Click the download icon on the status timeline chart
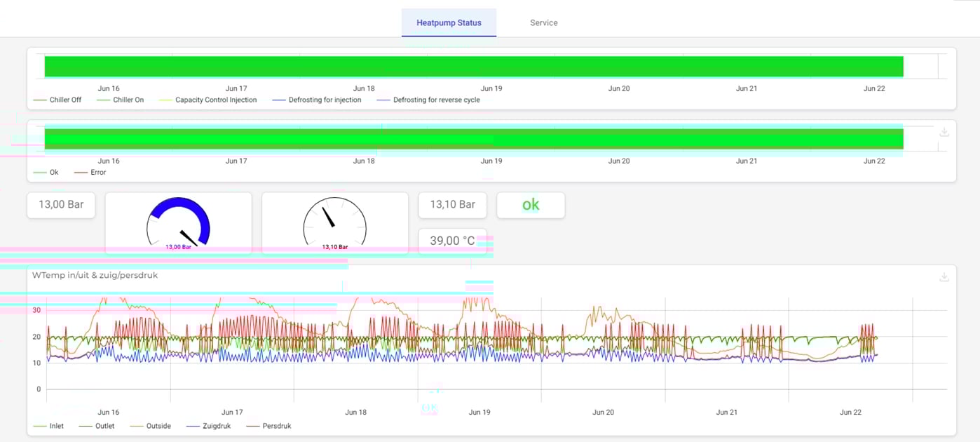Image resolution: width=980 pixels, height=442 pixels. click(944, 131)
